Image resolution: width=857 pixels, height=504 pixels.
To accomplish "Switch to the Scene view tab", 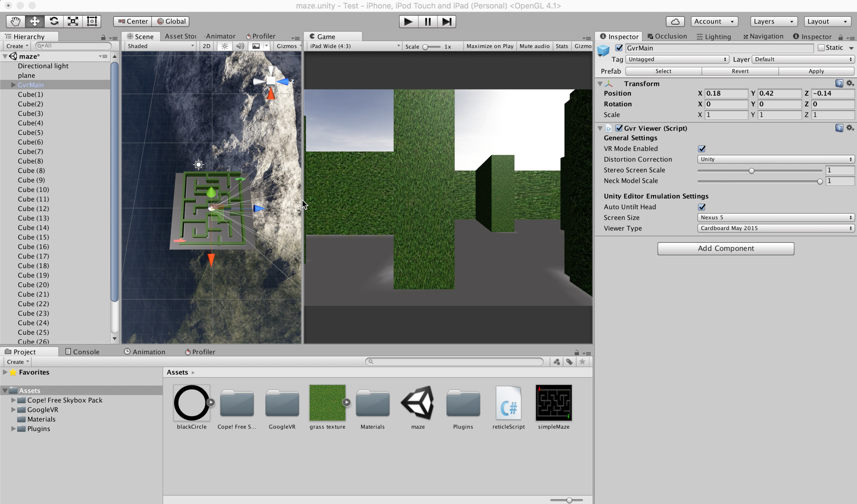I will [x=142, y=36].
